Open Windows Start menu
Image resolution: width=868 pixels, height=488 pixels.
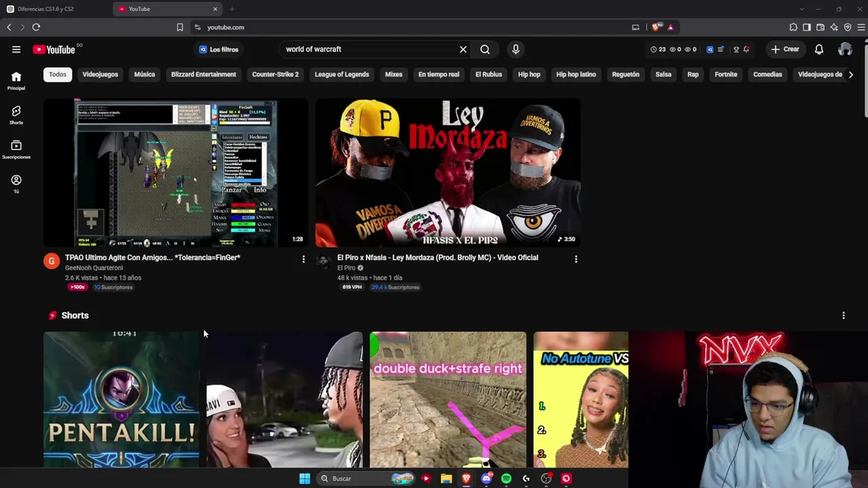[304, 479]
